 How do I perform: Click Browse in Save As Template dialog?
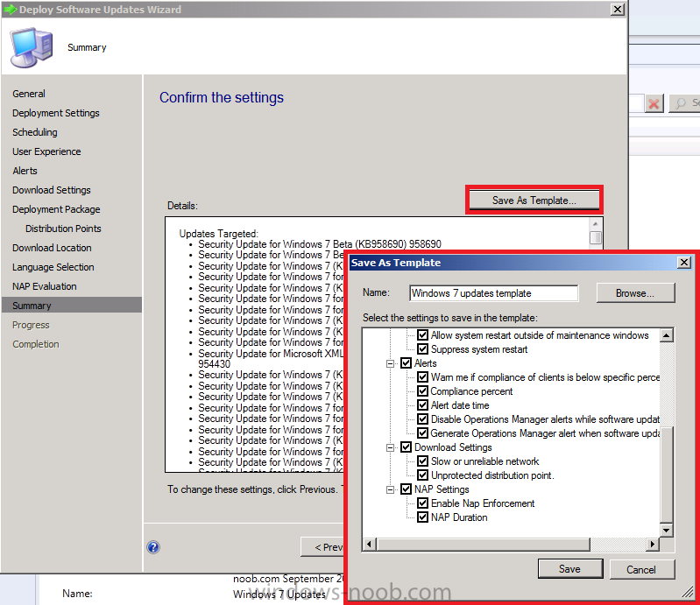(635, 293)
